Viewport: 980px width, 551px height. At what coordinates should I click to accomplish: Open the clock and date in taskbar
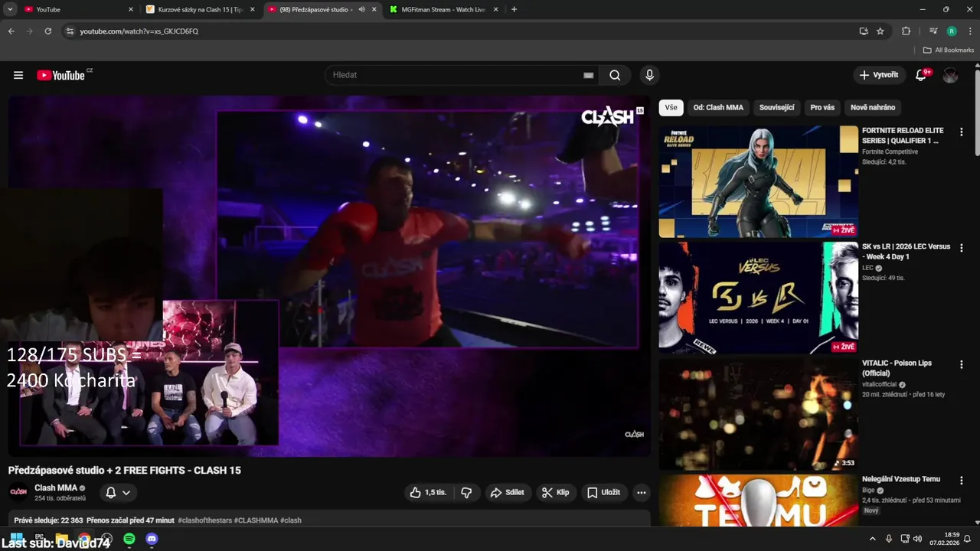[x=944, y=539]
